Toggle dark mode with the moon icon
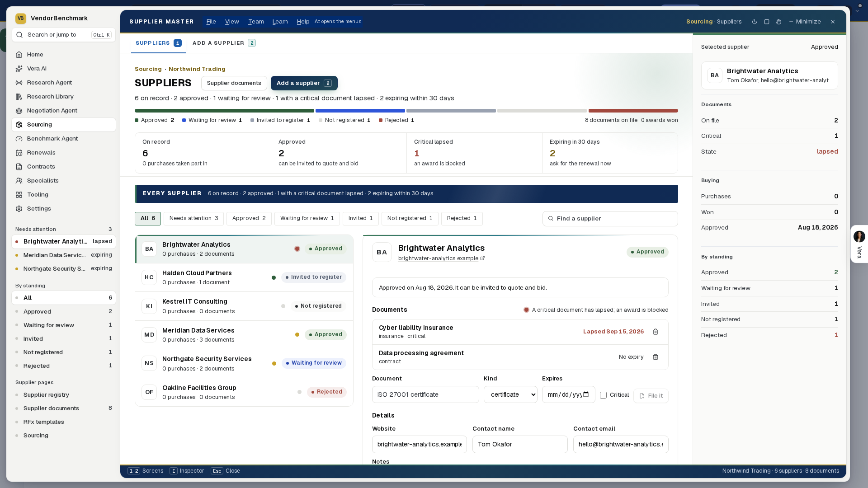 coord(755,22)
